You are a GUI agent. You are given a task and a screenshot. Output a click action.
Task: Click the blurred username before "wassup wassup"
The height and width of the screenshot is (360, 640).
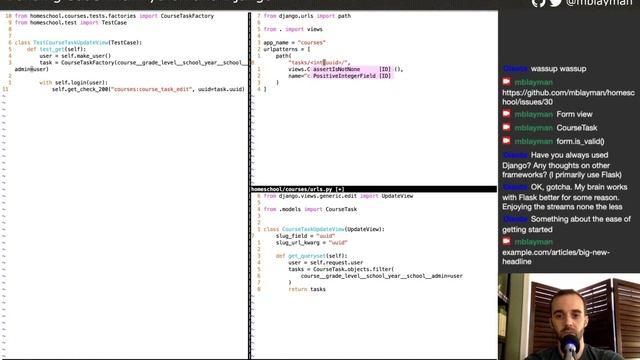(515, 69)
